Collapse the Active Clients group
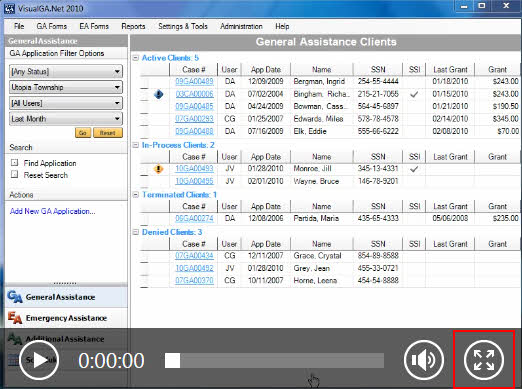The image size is (522, 389). (136, 58)
